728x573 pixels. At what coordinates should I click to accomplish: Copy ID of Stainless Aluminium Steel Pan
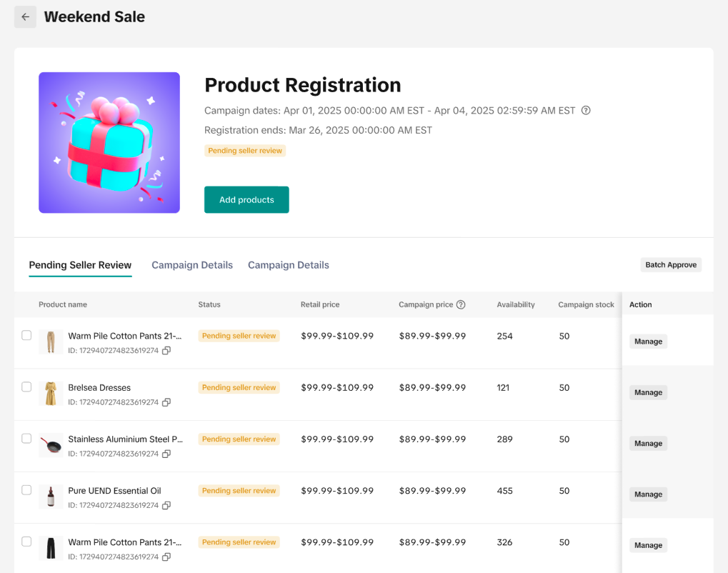[166, 454]
